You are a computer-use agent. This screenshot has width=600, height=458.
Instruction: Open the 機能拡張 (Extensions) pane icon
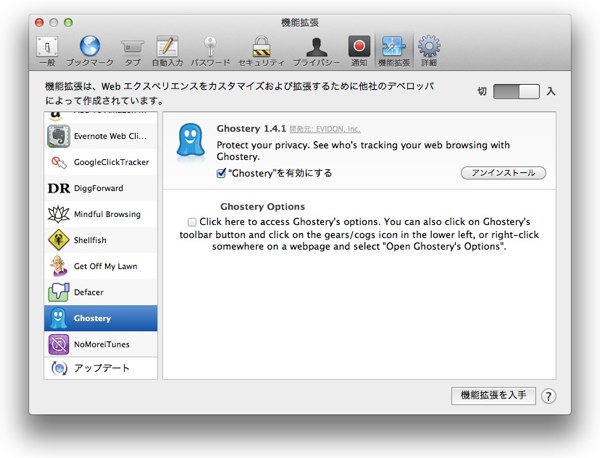tap(394, 51)
